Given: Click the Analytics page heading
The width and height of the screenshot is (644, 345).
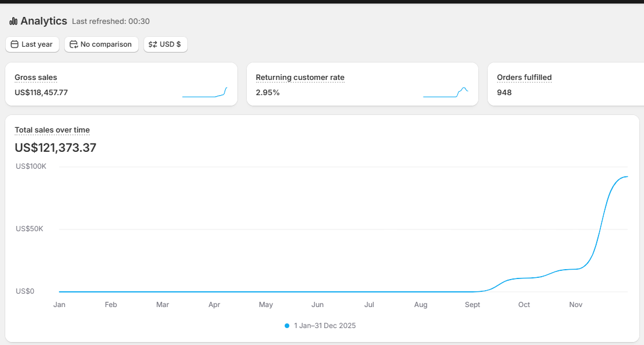Looking at the screenshot, I should pyautogui.click(x=44, y=22).
